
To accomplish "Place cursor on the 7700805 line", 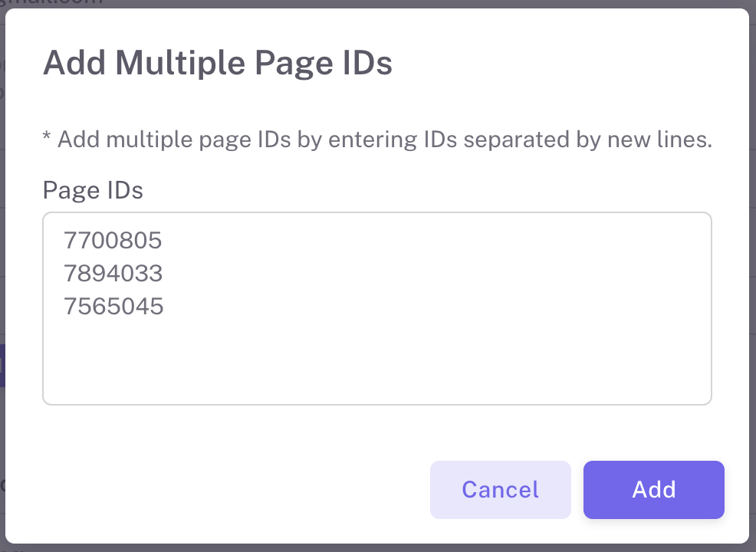I will [x=113, y=241].
